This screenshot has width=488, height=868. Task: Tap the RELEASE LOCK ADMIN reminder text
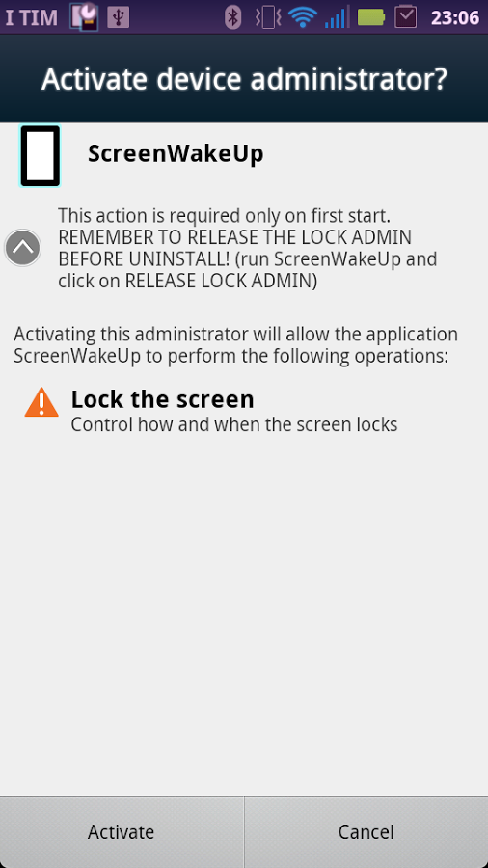pos(247,248)
